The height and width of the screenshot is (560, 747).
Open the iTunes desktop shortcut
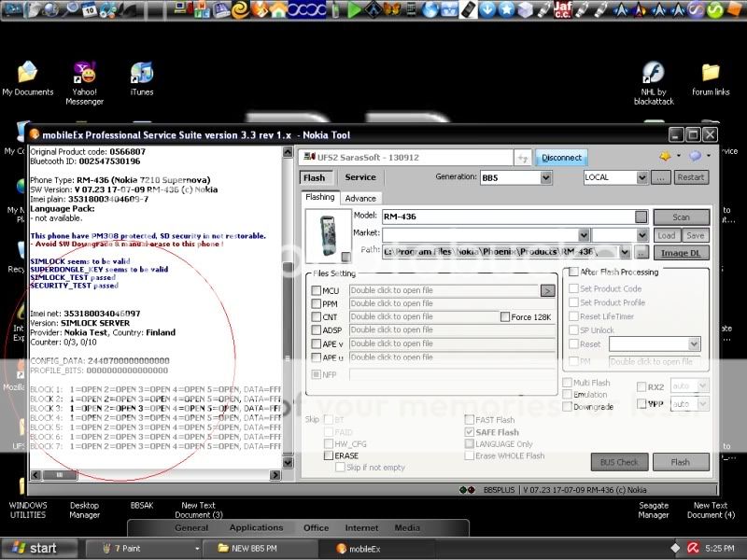[142, 79]
